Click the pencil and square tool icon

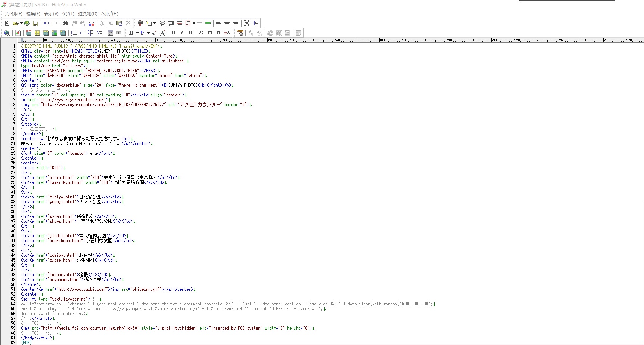(x=149, y=23)
